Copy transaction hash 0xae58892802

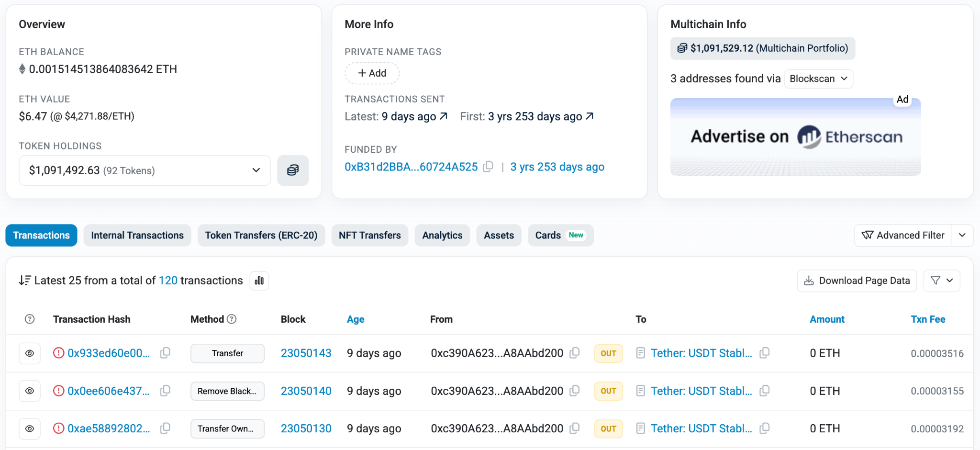click(165, 428)
